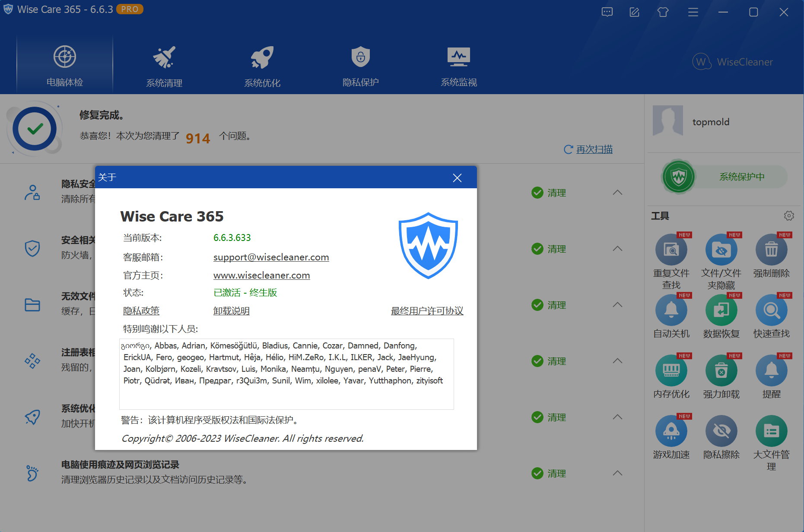Image resolution: width=804 pixels, height=532 pixels.
Task: Click 清理 status in 安全相关 row
Action: (x=549, y=249)
